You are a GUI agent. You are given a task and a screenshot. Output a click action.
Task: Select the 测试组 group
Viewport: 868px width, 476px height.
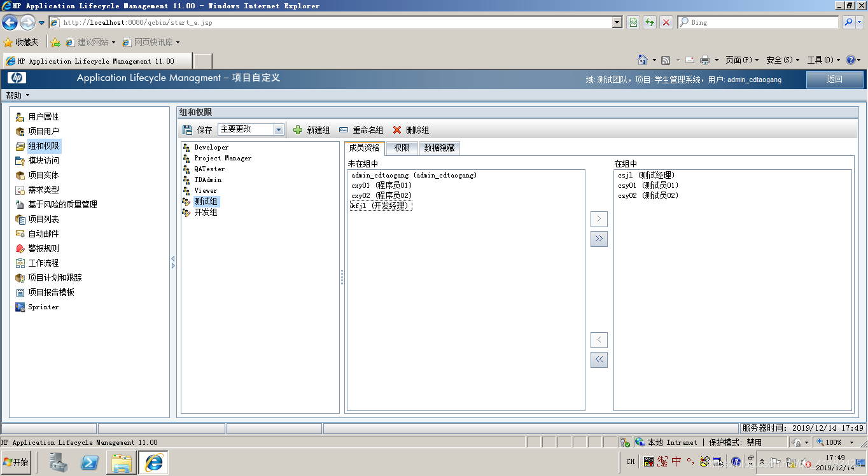click(x=206, y=201)
